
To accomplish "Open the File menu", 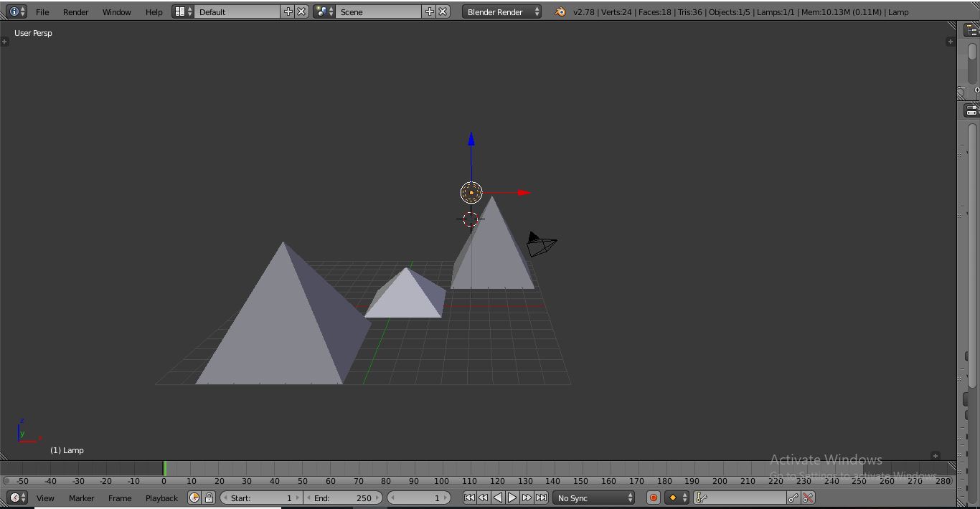I will (x=42, y=12).
